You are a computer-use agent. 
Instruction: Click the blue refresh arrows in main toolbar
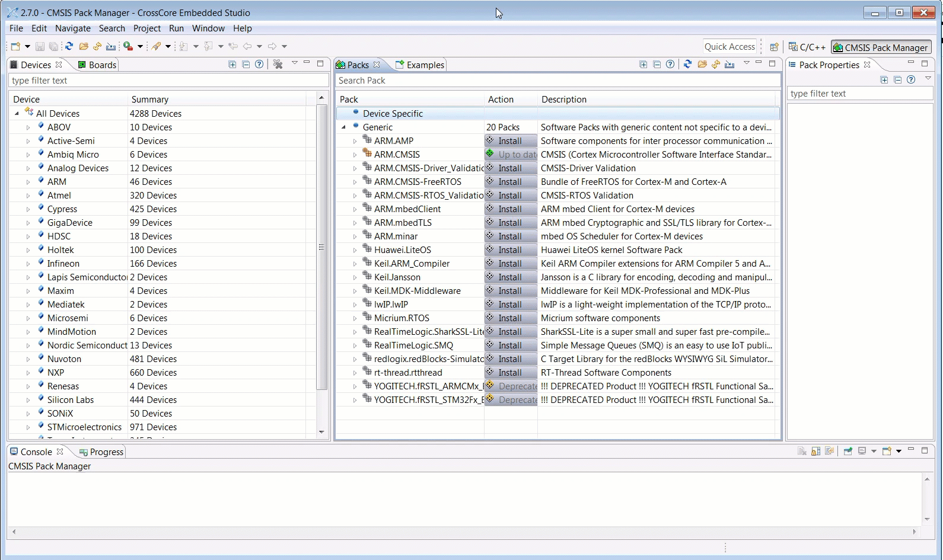69,46
